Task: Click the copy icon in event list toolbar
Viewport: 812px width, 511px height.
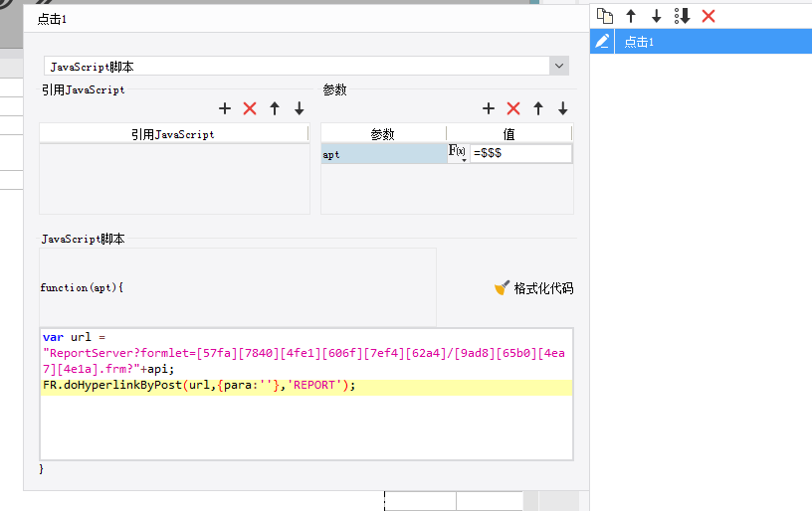Action: [604, 16]
